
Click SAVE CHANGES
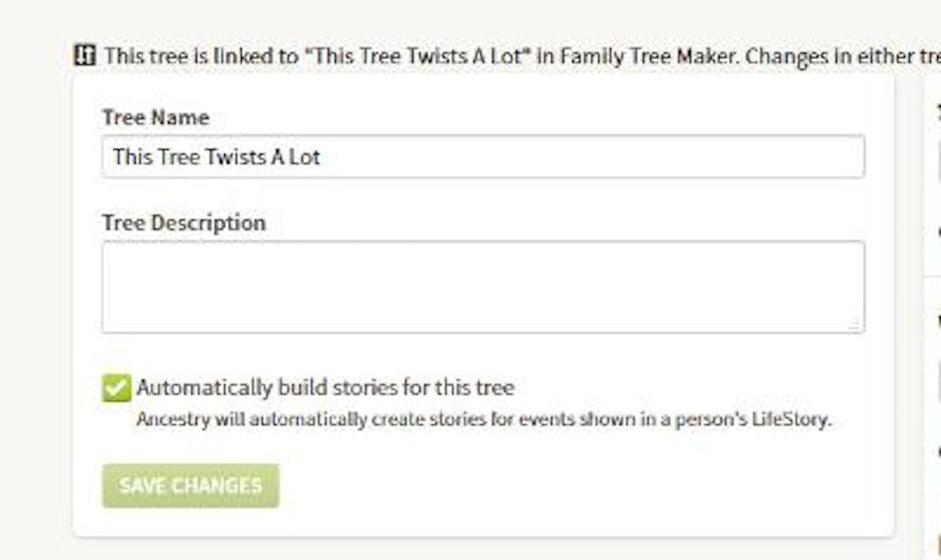pos(190,485)
